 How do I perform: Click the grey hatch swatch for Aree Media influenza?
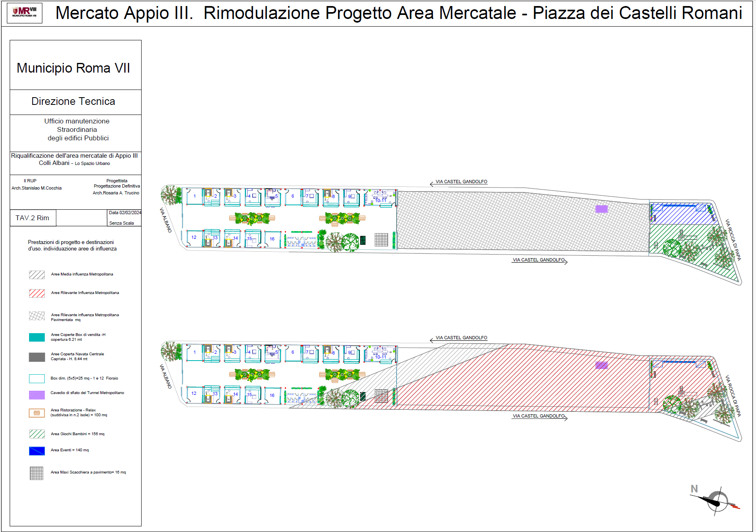[x=37, y=275]
